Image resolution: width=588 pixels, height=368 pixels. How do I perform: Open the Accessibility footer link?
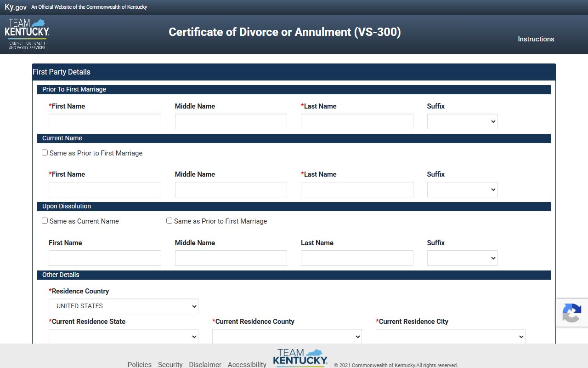(x=247, y=364)
